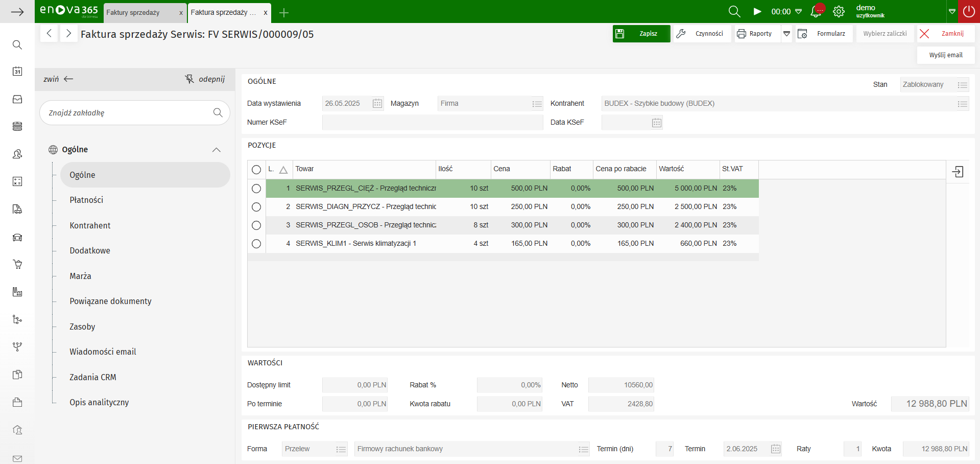Click the search magnifier in top bar

[x=734, y=11]
